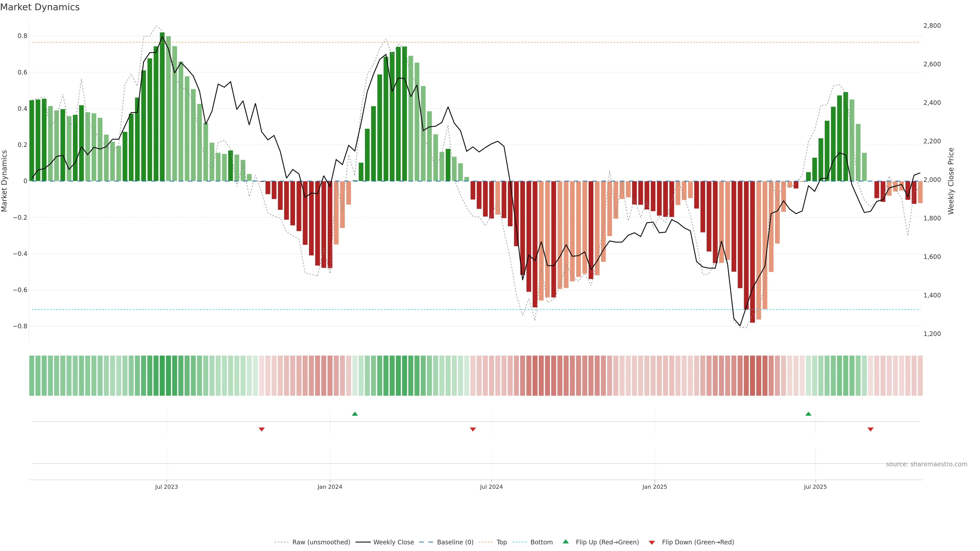980x551 pixels.
Task: Hide the Bottom threshold legend item
Action: point(541,542)
